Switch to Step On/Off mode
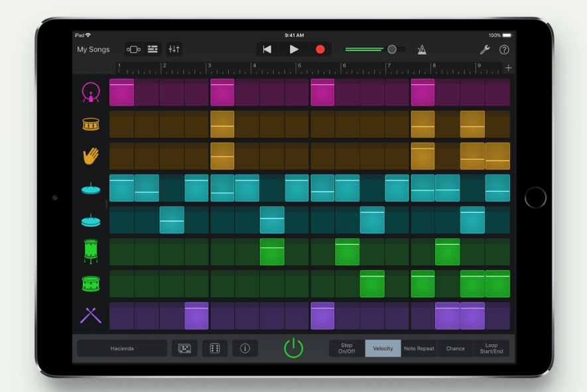This screenshot has height=392, width=587. [x=347, y=348]
